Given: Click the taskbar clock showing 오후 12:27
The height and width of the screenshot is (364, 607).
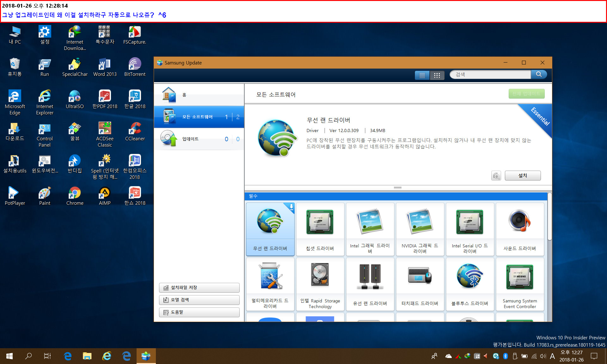Looking at the screenshot, I should pyautogui.click(x=571, y=356).
